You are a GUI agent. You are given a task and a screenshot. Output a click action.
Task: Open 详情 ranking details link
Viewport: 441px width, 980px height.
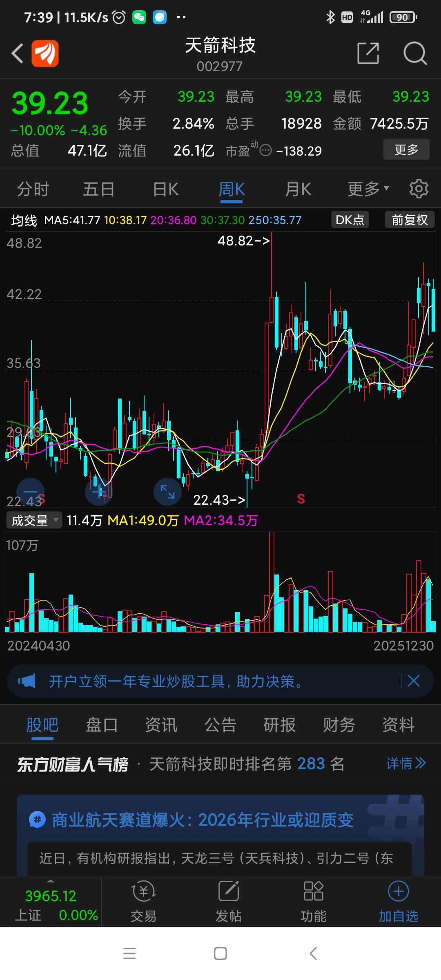pyautogui.click(x=406, y=763)
